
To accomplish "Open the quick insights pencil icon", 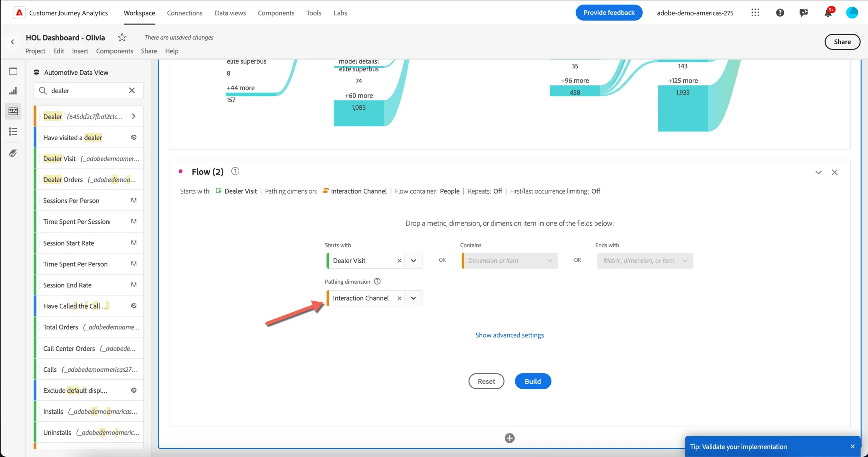I will point(13,153).
